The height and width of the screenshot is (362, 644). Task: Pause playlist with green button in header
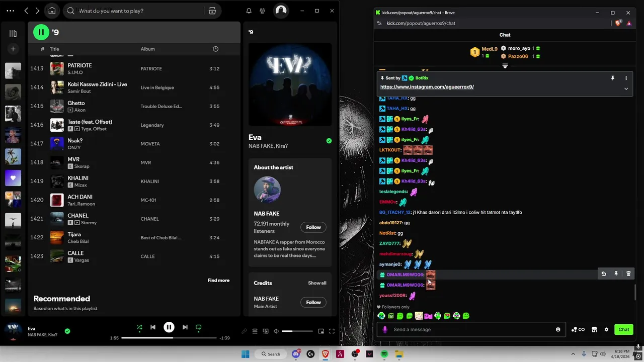click(x=41, y=32)
